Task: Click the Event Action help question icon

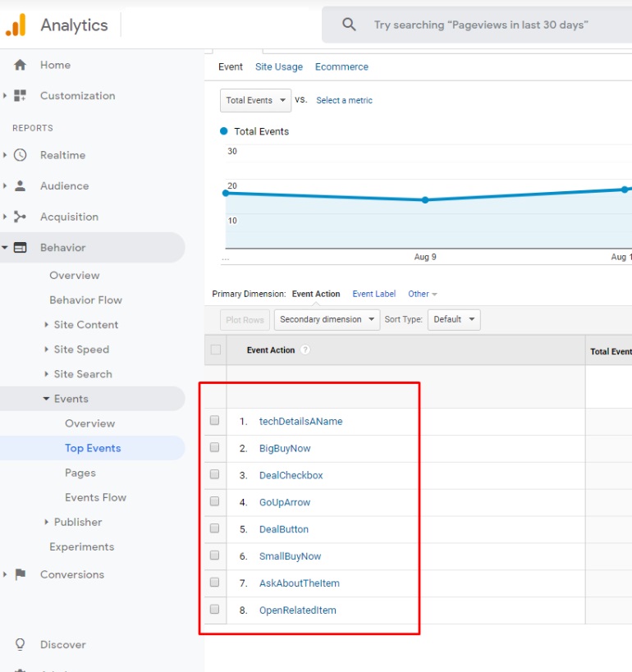Action: click(x=305, y=350)
